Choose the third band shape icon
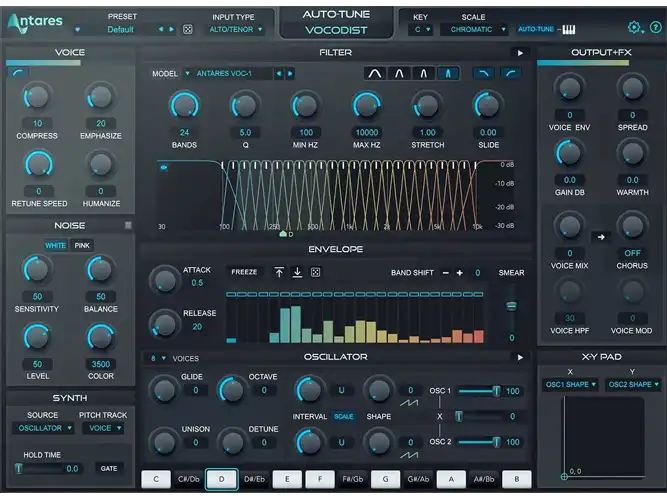The height and width of the screenshot is (500, 667). point(424,74)
